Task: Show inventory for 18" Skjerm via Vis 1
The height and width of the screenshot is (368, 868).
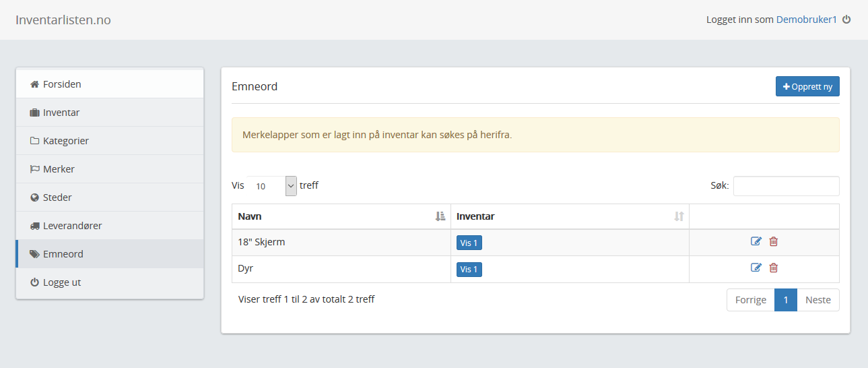Action: pyautogui.click(x=469, y=243)
